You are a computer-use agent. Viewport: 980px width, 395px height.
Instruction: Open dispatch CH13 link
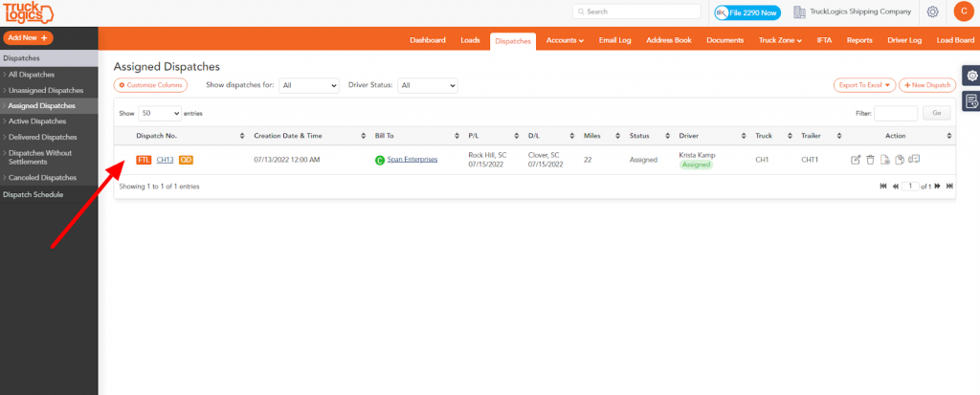tap(165, 160)
